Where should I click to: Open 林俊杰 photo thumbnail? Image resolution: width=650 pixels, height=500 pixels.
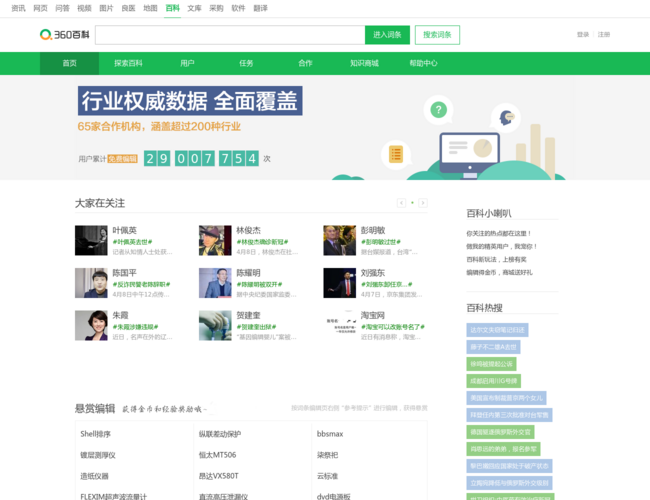point(215,240)
